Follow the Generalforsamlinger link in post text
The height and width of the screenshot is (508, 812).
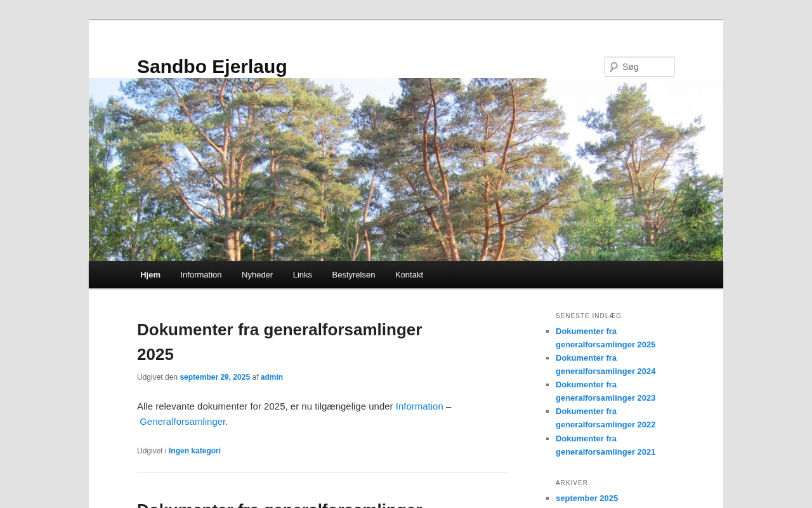click(x=183, y=422)
